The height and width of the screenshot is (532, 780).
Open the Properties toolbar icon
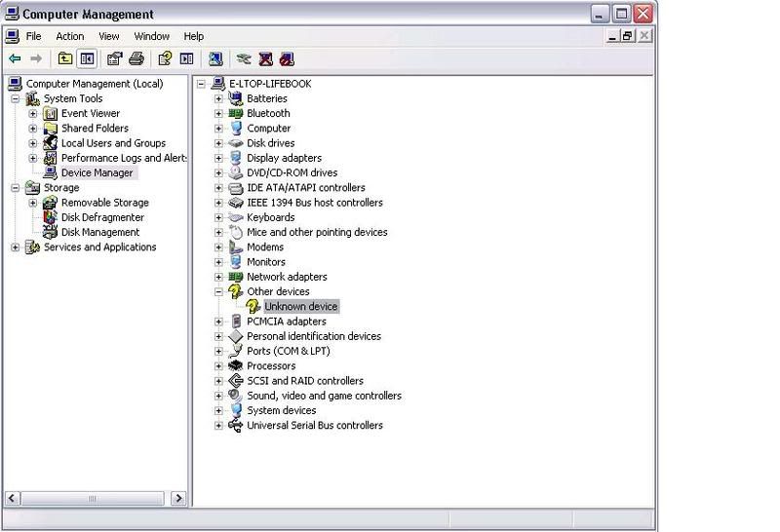point(115,58)
